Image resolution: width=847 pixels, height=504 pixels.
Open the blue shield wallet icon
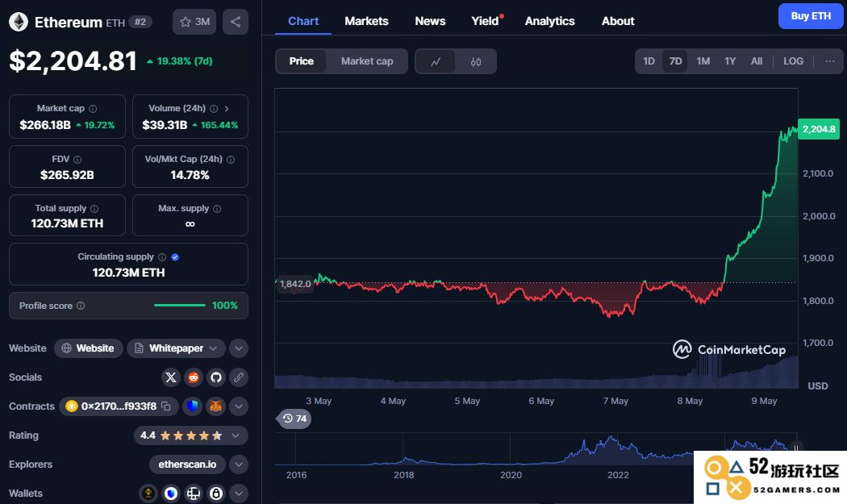tap(171, 494)
